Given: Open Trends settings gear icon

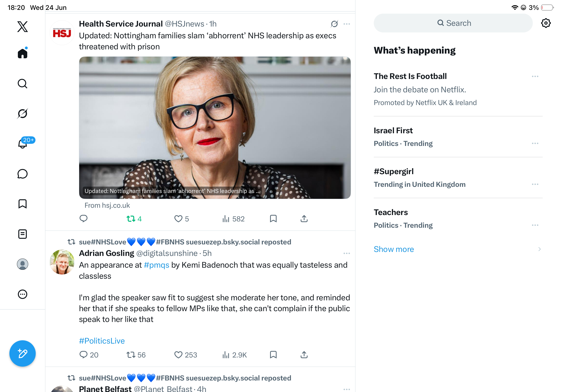Looking at the screenshot, I should click(x=545, y=23).
